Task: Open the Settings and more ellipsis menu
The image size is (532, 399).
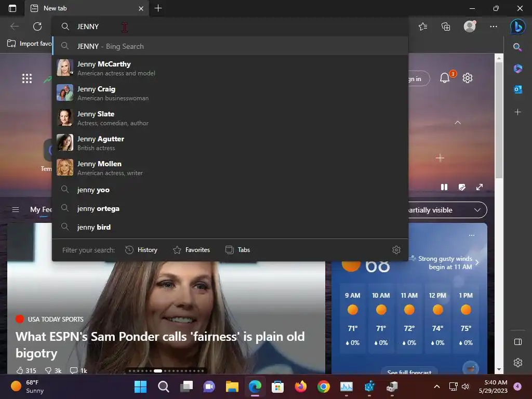Action: 494,26
